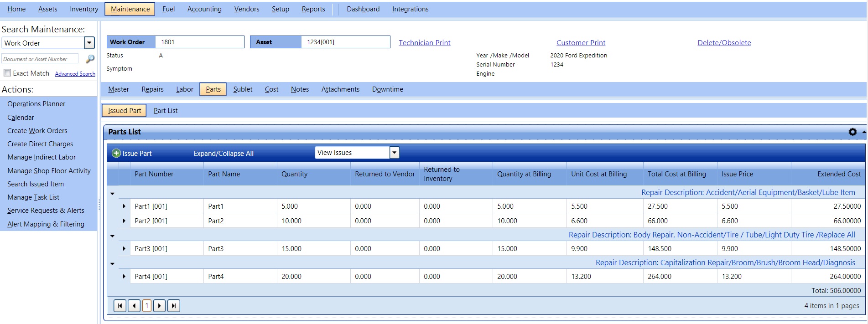
Task: Open the Work Order search type dropdown
Action: point(89,43)
